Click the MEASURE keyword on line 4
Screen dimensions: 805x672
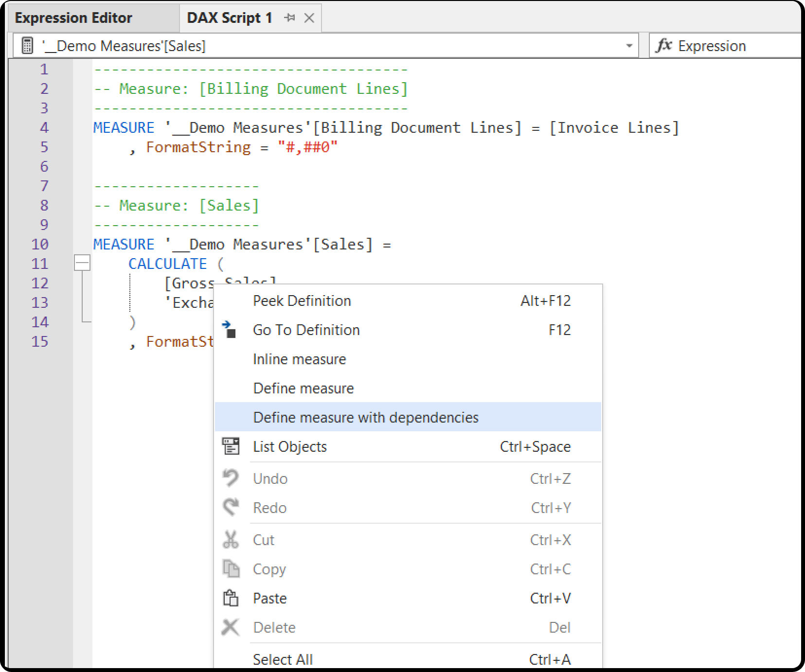coord(124,127)
